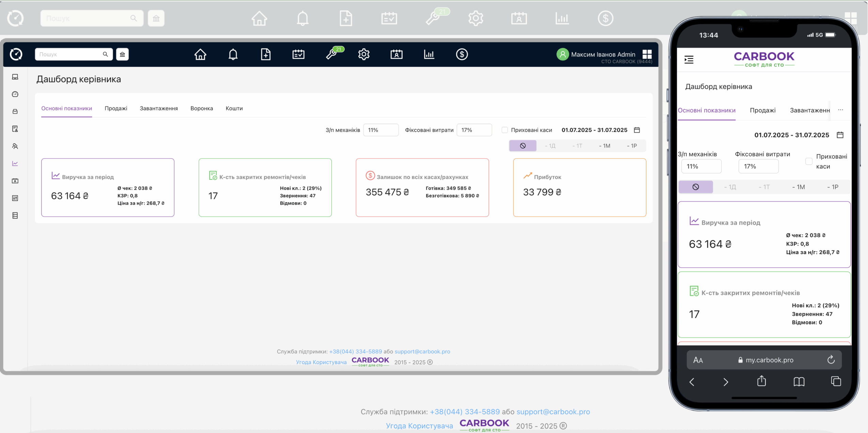Click the home icon in the dark navbar
Image resolution: width=868 pixels, height=433 pixels.
coord(200,54)
